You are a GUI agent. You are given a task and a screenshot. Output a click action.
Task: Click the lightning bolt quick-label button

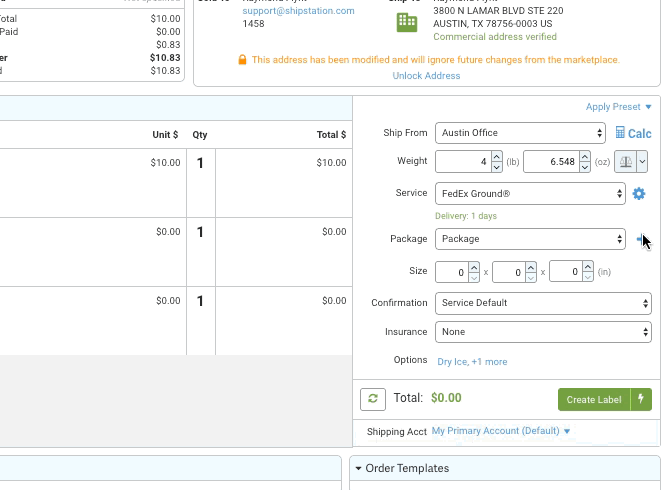point(641,399)
